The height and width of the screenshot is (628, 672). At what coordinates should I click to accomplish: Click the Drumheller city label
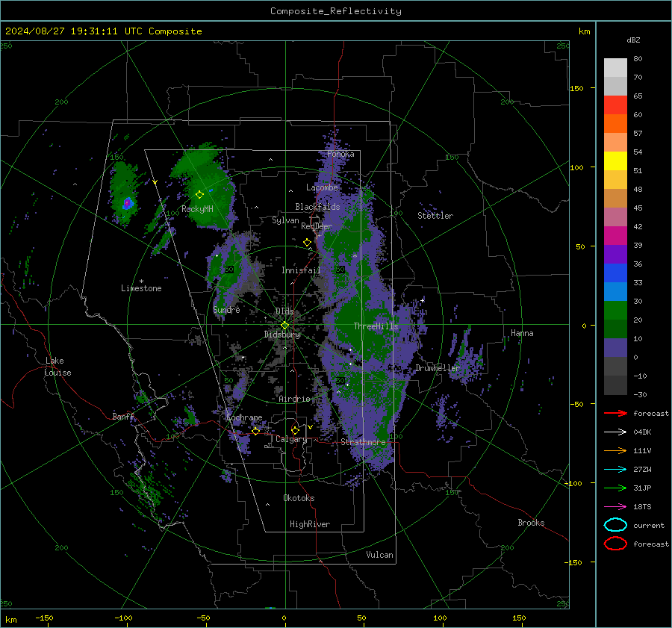[438, 368]
